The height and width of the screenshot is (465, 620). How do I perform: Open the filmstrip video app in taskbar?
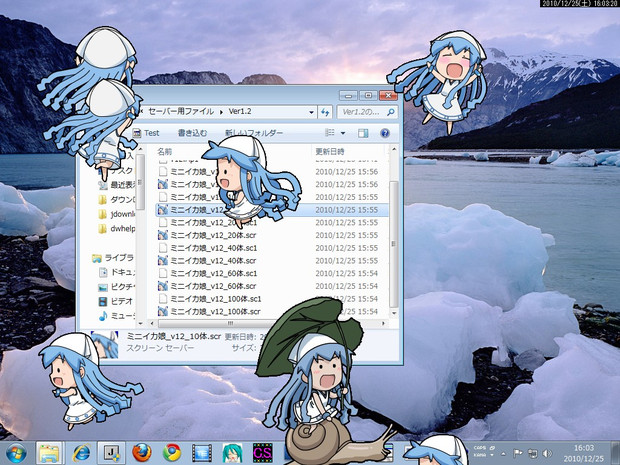[x=202, y=453]
